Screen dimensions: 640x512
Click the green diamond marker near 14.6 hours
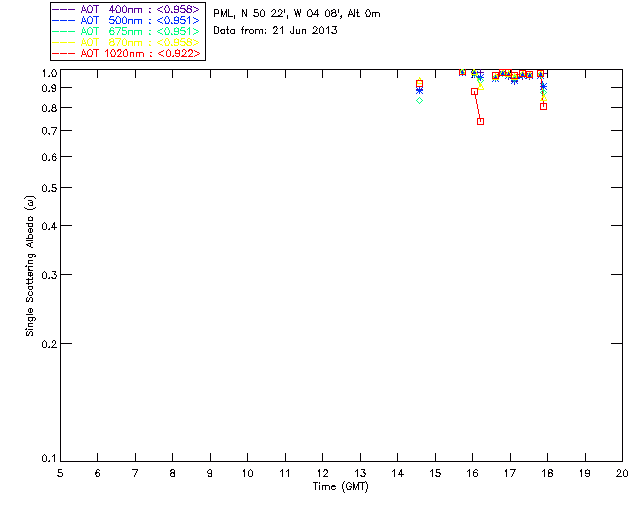419,100
